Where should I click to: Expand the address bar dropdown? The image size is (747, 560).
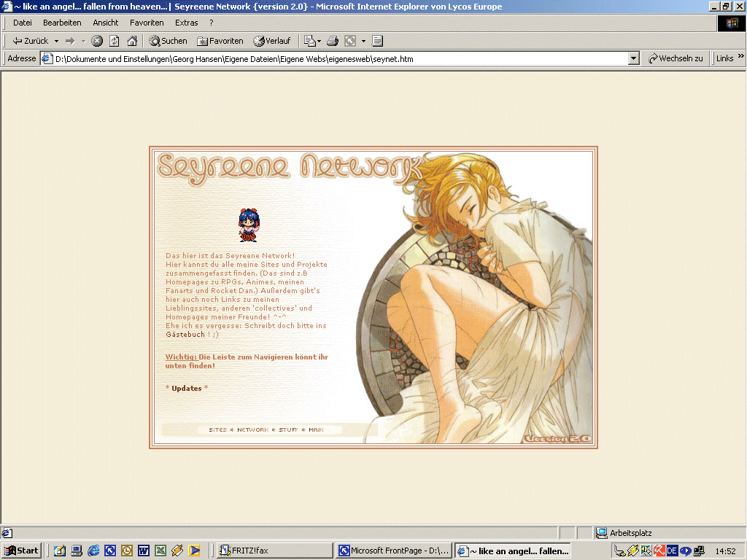(633, 58)
